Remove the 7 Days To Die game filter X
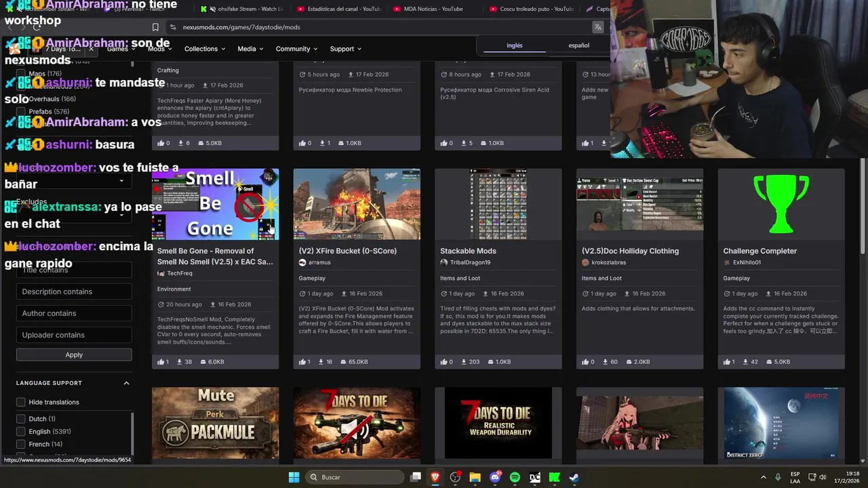The height and width of the screenshot is (488, 868). pyautogui.click(x=91, y=49)
